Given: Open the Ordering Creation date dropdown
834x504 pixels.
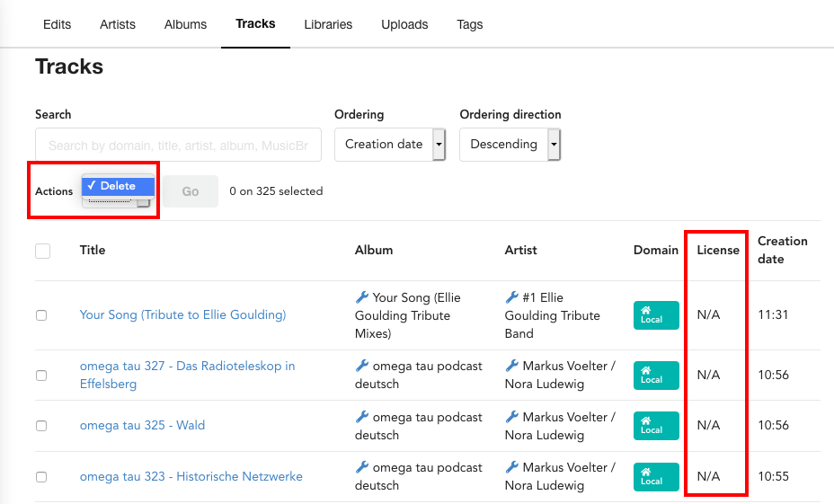Looking at the screenshot, I should coord(389,145).
